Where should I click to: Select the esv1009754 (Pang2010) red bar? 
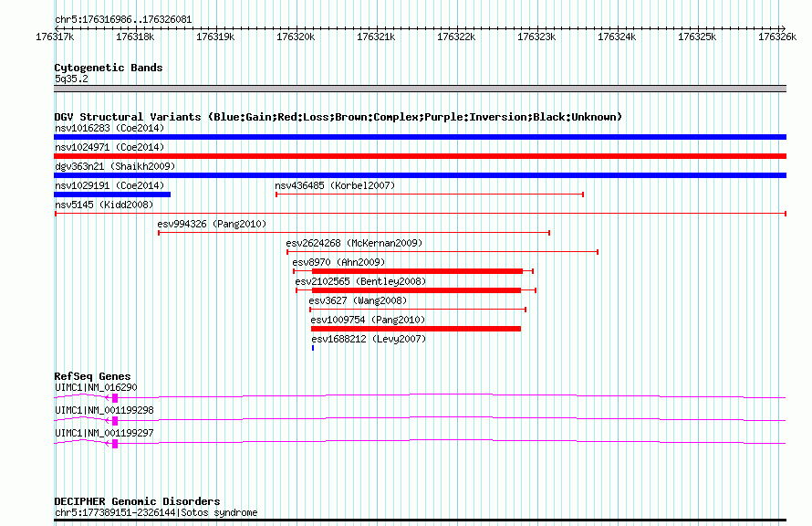click(x=416, y=329)
